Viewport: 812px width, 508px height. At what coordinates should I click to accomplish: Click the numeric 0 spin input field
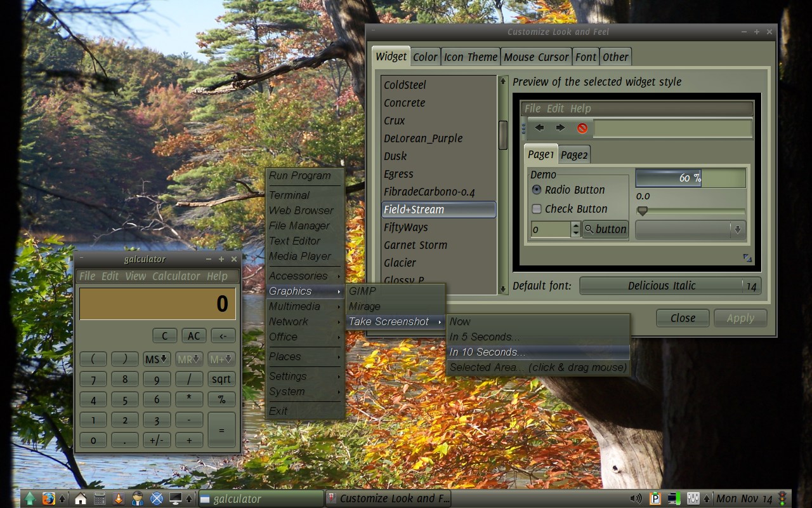tap(551, 229)
